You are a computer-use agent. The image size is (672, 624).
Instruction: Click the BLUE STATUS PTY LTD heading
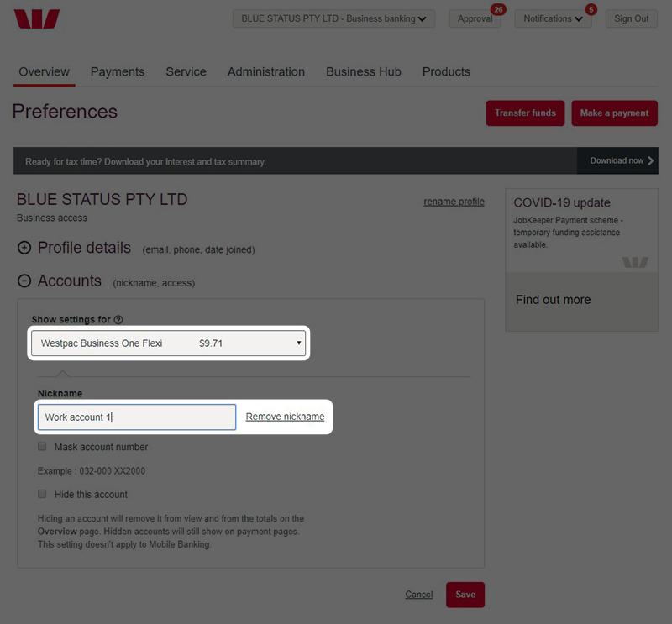(x=102, y=199)
